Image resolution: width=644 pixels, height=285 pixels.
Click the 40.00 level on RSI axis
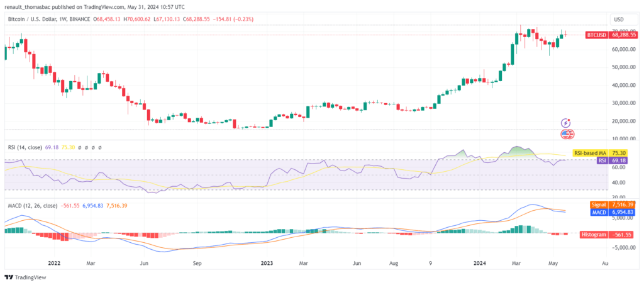(619, 182)
